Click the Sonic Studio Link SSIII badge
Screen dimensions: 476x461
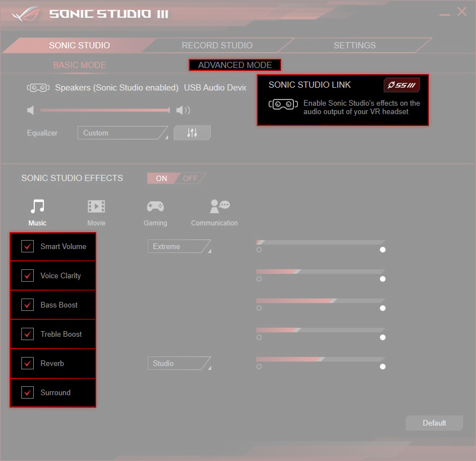[x=401, y=85]
